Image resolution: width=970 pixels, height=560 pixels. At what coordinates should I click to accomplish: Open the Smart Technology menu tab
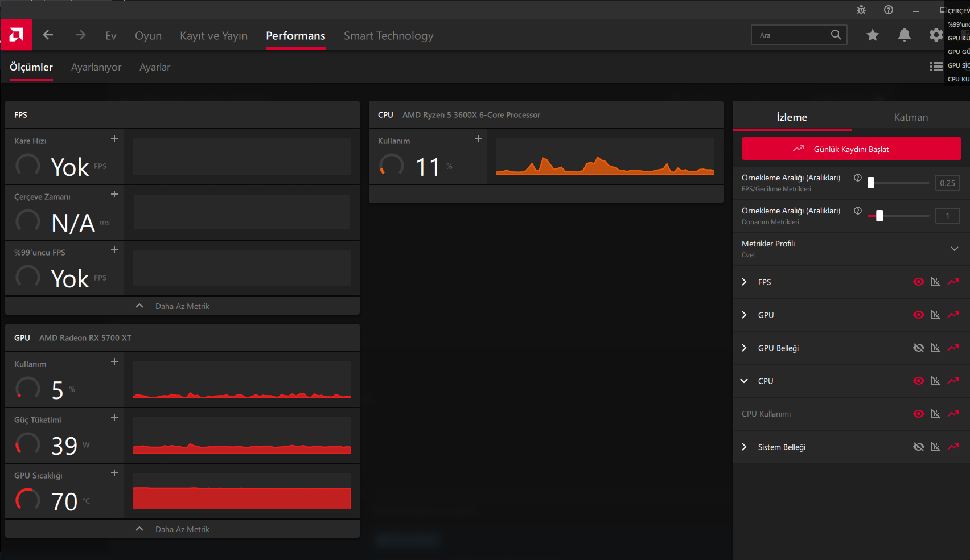tap(388, 35)
